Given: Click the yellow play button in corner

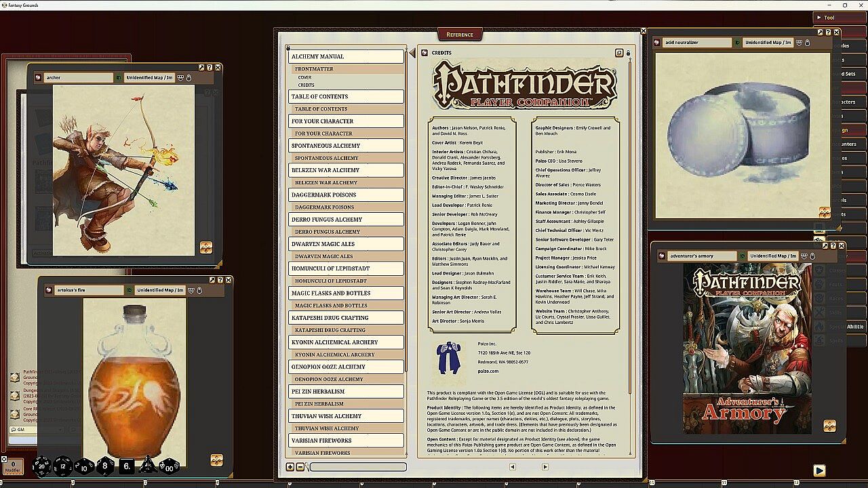Looking at the screenshot, I should (x=819, y=470).
